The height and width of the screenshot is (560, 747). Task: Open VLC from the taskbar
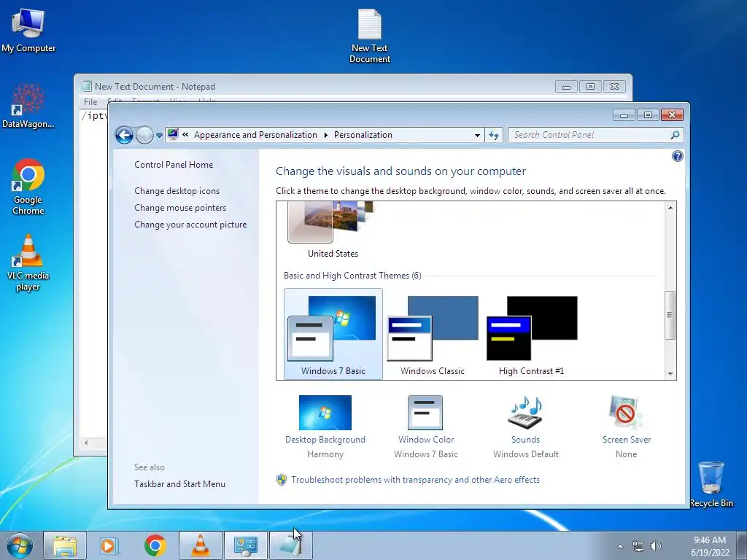(201, 545)
